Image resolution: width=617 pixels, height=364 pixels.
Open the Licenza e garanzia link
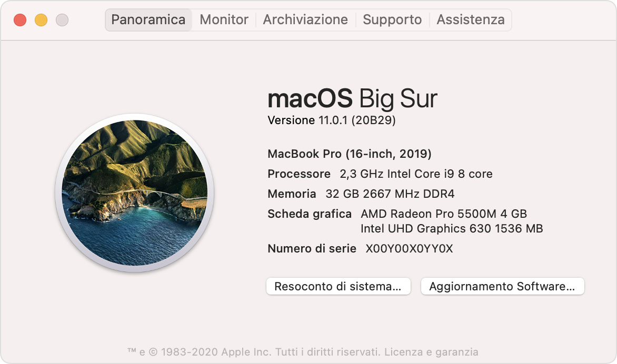(x=432, y=352)
